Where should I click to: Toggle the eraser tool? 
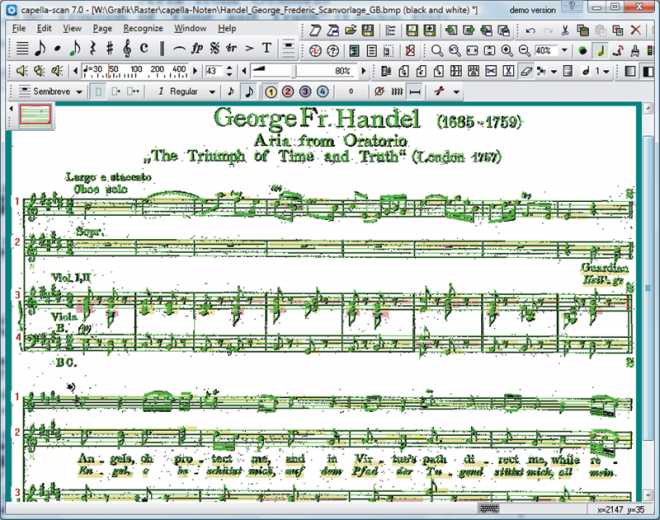coord(526,71)
